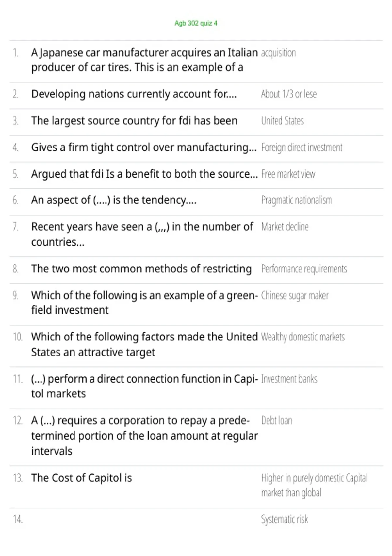
Task: Select the 'Free market view' answer
Action: coord(288,174)
